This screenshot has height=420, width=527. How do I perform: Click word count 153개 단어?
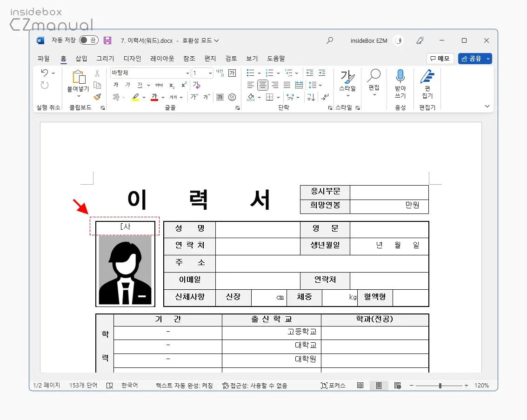click(x=83, y=386)
